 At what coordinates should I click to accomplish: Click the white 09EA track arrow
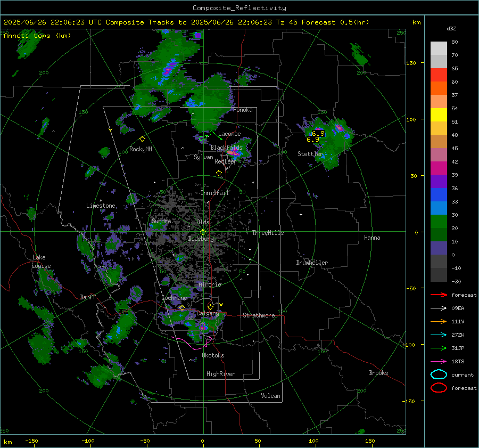click(x=439, y=308)
